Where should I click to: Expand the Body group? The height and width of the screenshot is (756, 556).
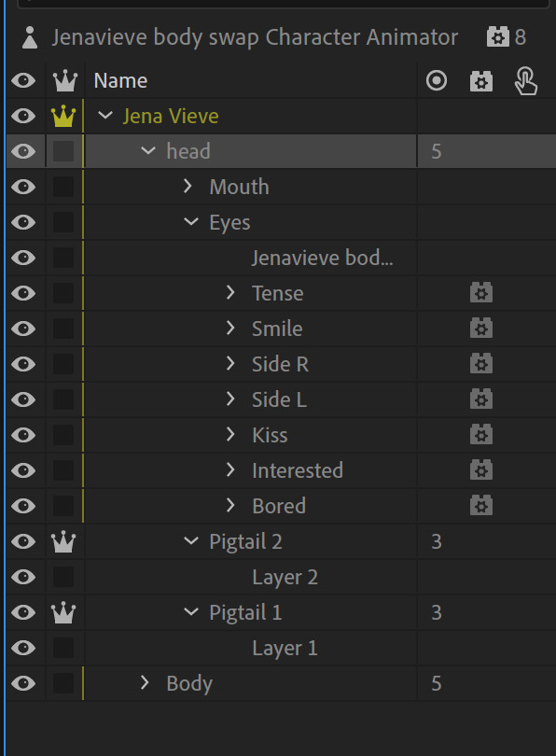point(145,682)
